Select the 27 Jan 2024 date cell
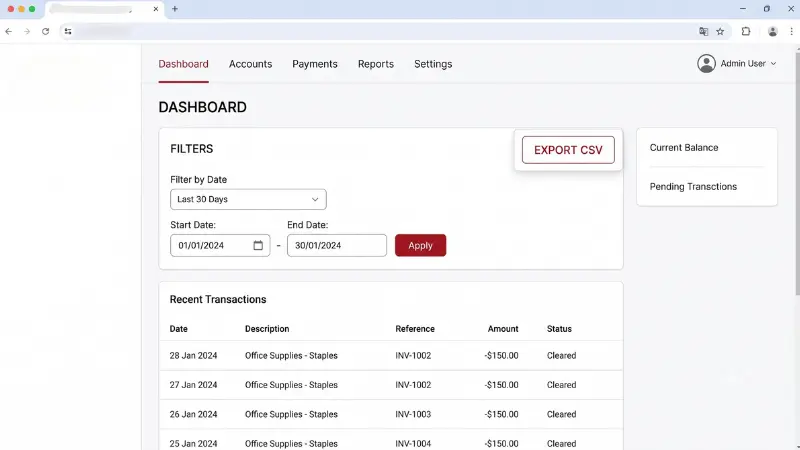 193,385
